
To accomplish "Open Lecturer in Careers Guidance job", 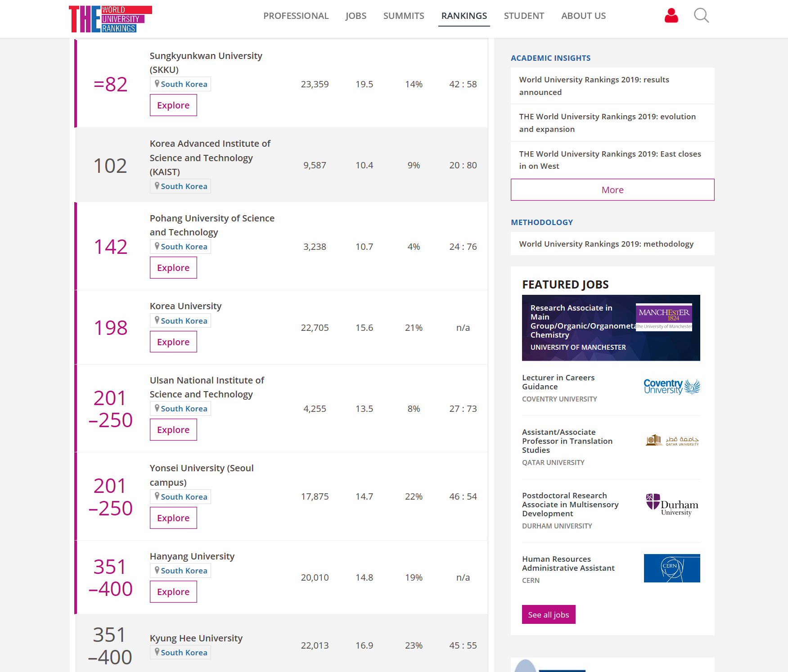I will 558,382.
